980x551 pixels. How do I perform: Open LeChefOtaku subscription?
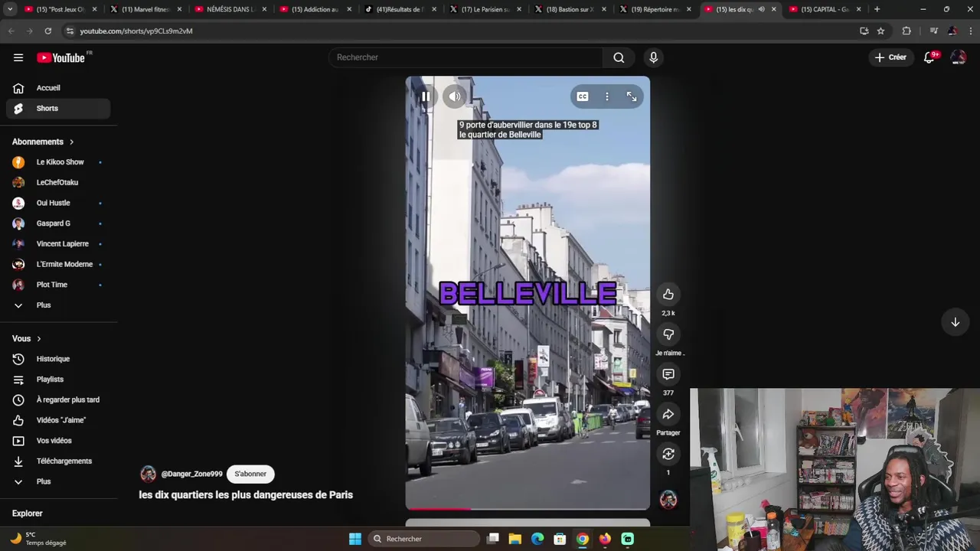(x=58, y=182)
